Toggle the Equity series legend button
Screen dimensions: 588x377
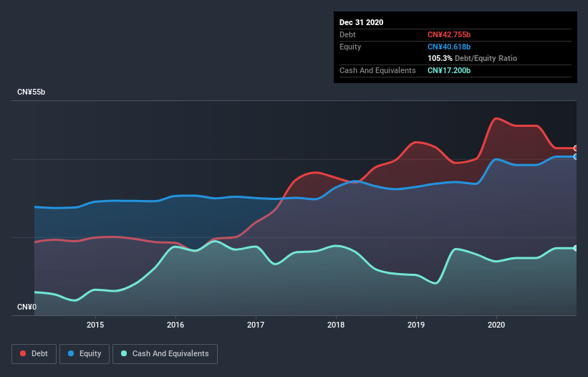pyautogui.click(x=85, y=354)
